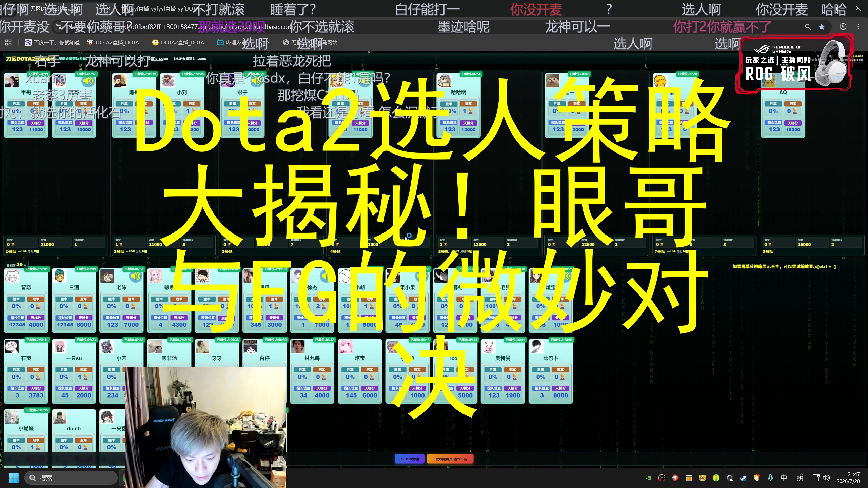
Task: Click 林九鸽's avatar image
Action: click(298, 347)
